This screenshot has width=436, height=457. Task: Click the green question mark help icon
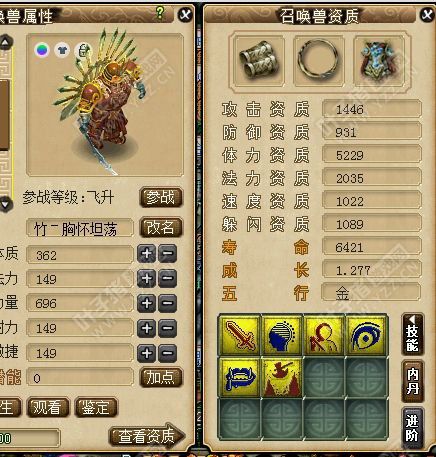click(x=160, y=13)
